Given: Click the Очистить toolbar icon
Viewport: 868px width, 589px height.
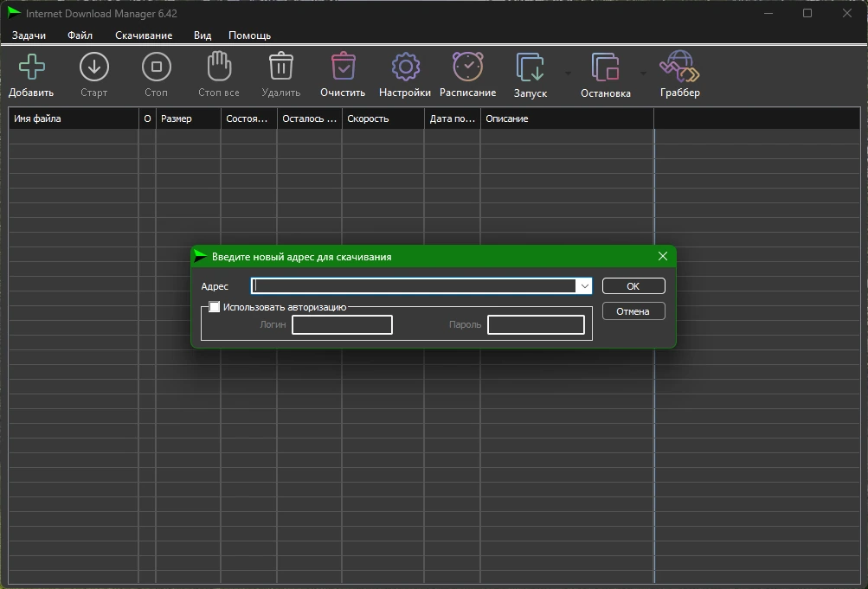Looking at the screenshot, I should pos(344,67).
